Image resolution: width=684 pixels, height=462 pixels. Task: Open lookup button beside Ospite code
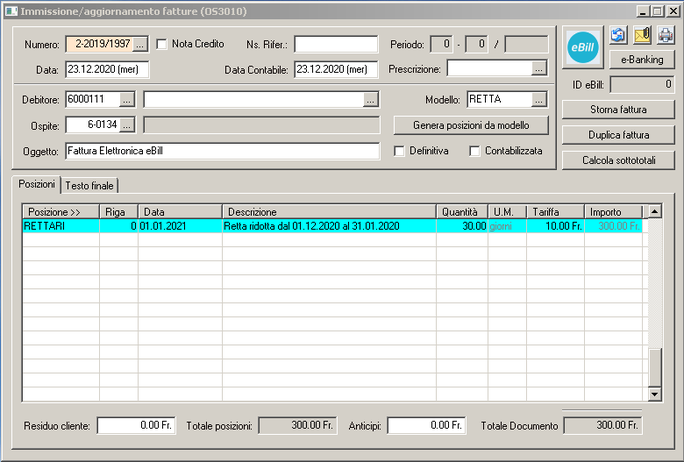click(127, 125)
